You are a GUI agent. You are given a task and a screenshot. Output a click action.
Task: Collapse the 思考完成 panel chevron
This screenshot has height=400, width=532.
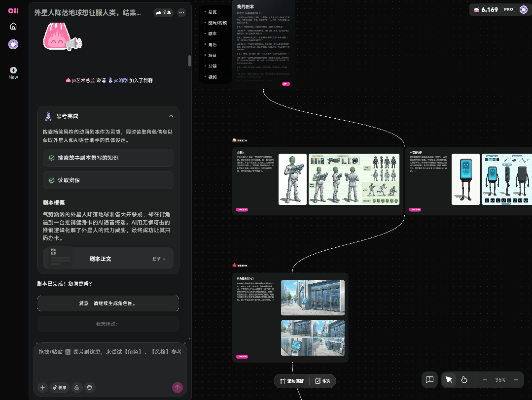171,116
